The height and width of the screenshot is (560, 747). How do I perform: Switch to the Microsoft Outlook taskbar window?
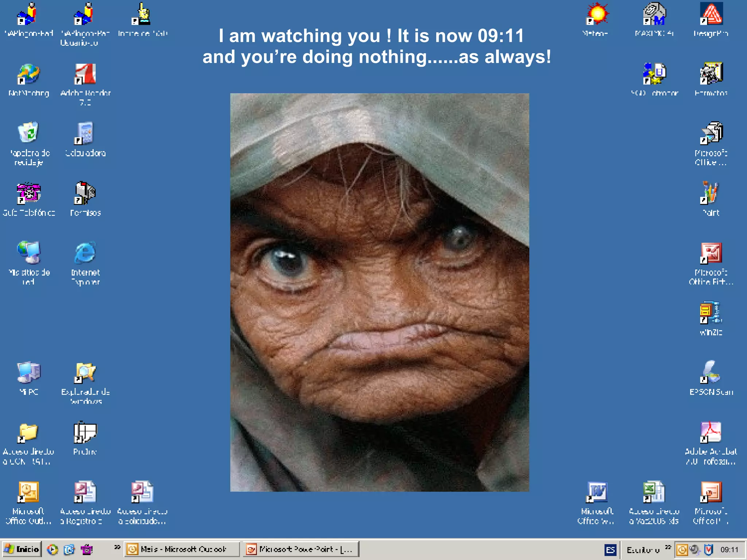pos(182,549)
